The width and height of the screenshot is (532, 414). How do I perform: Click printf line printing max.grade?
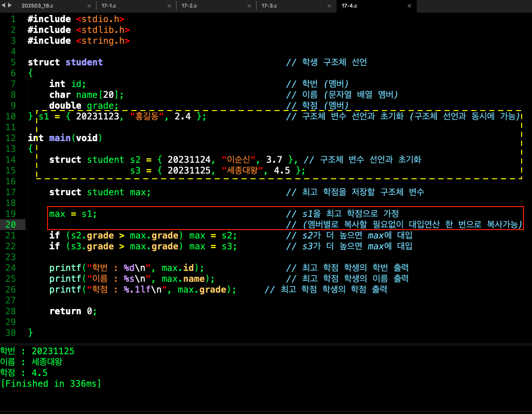coord(143,289)
